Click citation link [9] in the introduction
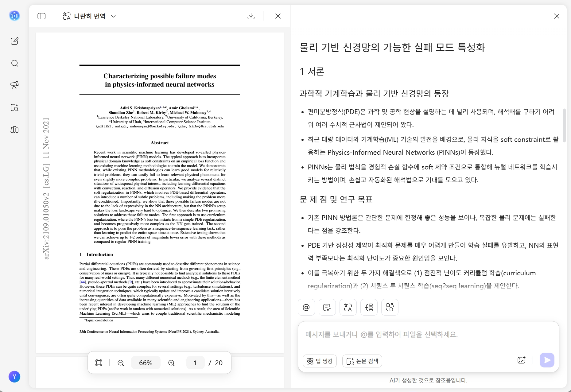 [x=131, y=282]
